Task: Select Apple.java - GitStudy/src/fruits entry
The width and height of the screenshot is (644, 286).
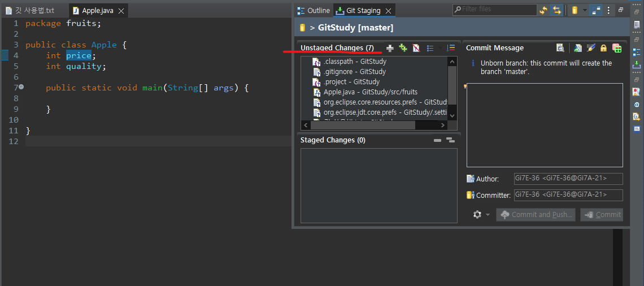Action: 365,92
